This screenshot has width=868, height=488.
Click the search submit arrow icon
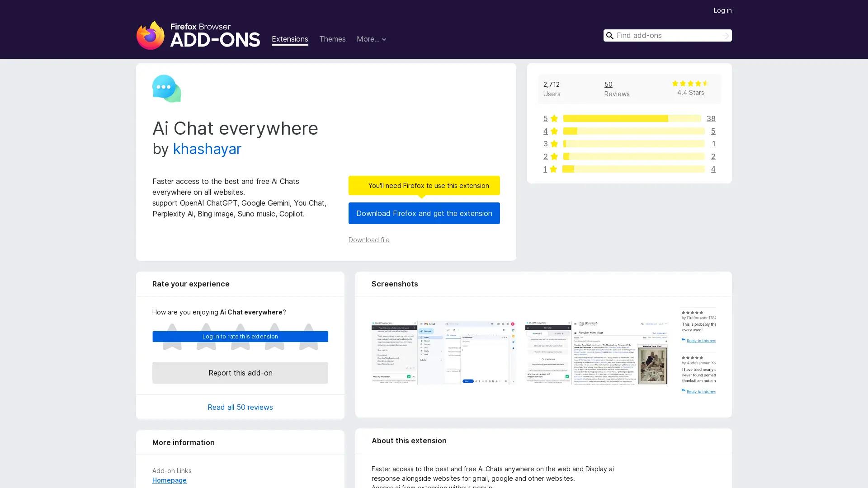[725, 35]
